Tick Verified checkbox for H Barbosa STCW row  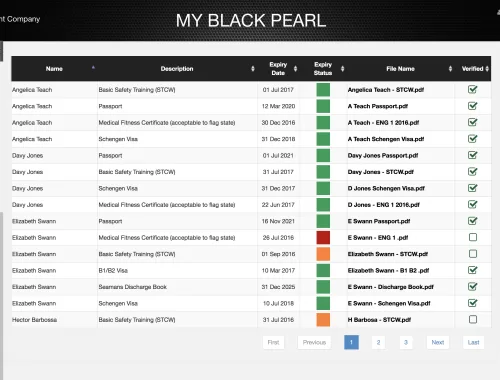(x=473, y=319)
